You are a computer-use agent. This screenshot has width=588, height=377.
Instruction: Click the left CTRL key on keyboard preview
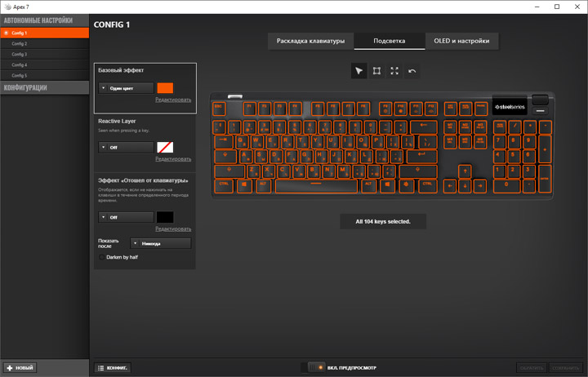(x=224, y=186)
